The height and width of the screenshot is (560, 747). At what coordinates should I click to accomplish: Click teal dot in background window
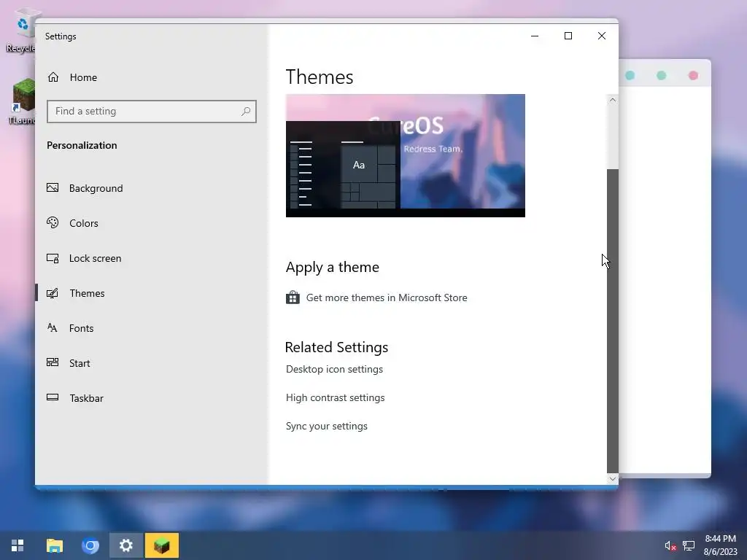tap(630, 76)
